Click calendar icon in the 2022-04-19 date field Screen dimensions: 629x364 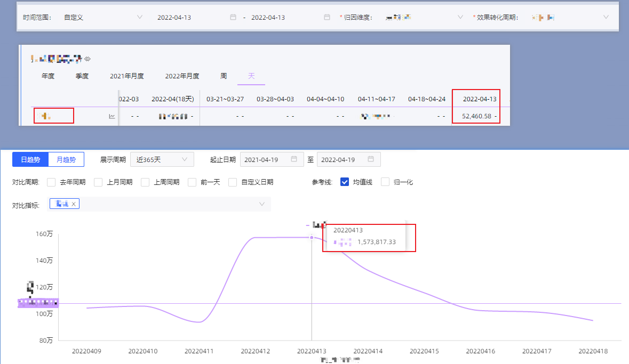pos(371,159)
